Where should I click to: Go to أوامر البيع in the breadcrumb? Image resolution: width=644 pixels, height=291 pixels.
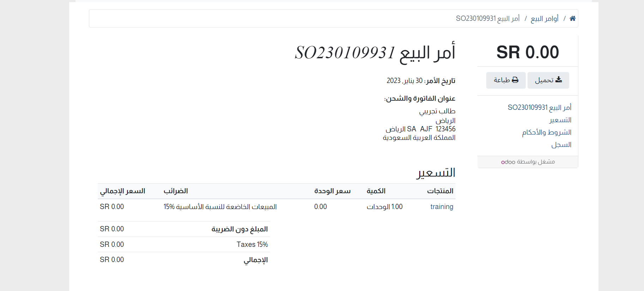click(x=544, y=18)
